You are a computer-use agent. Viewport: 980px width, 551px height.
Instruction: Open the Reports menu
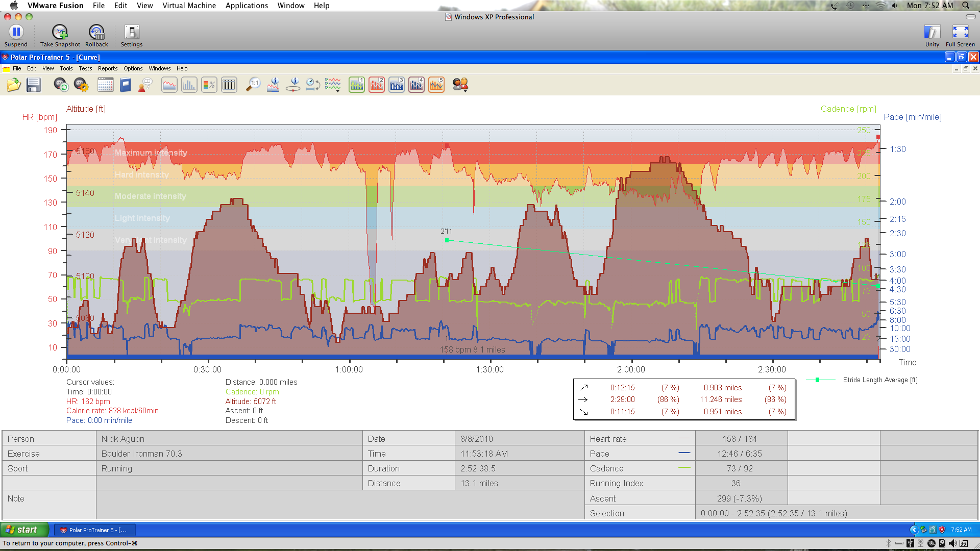(107, 68)
